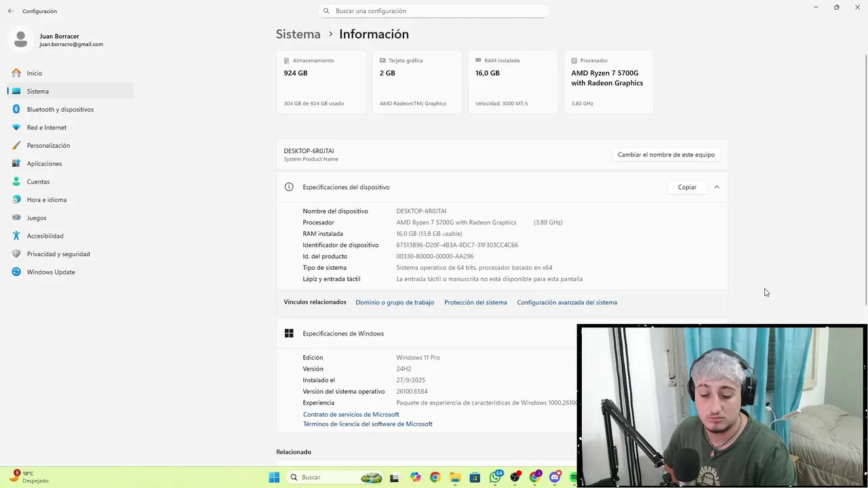
Task: Open Contrato de servicios de Microsoft link
Action: (351, 414)
